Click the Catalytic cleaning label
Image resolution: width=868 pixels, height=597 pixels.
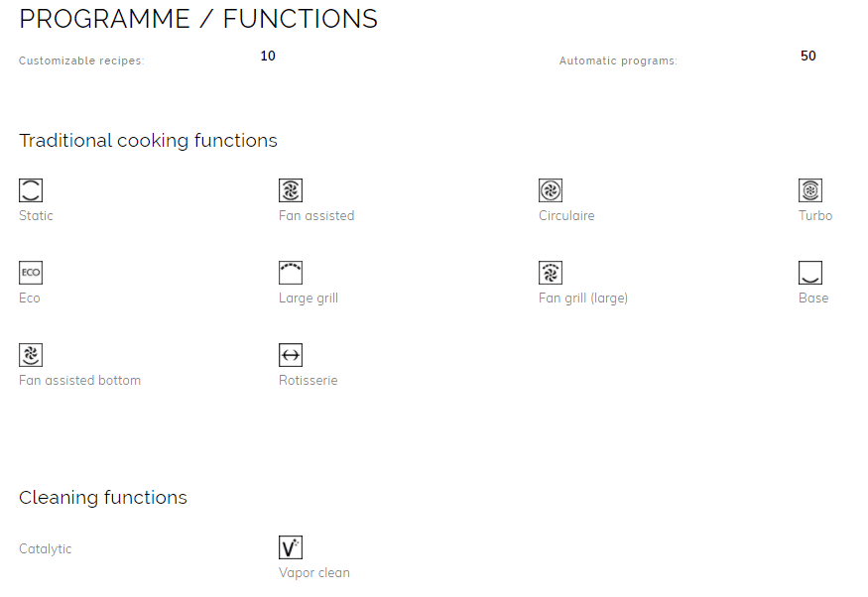click(46, 548)
